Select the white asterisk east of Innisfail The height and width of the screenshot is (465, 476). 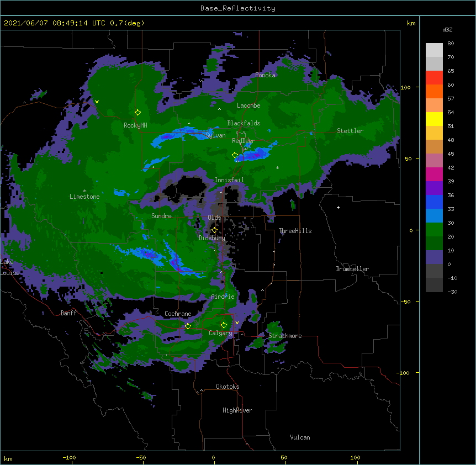277,167
